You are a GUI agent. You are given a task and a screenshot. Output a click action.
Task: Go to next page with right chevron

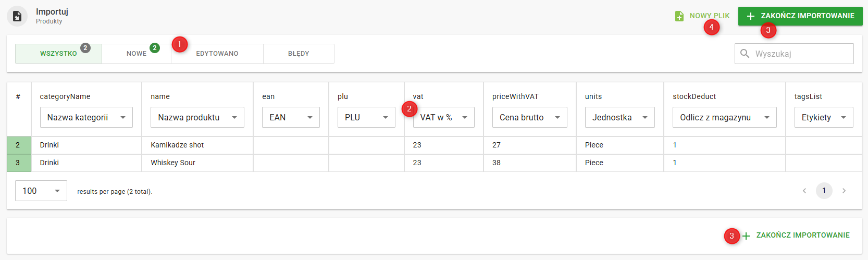pos(844,191)
